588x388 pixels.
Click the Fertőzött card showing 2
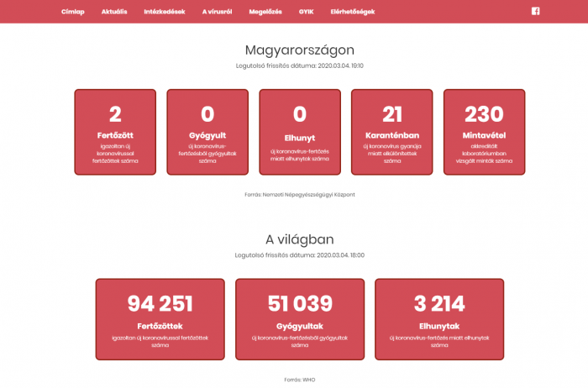pos(115,132)
